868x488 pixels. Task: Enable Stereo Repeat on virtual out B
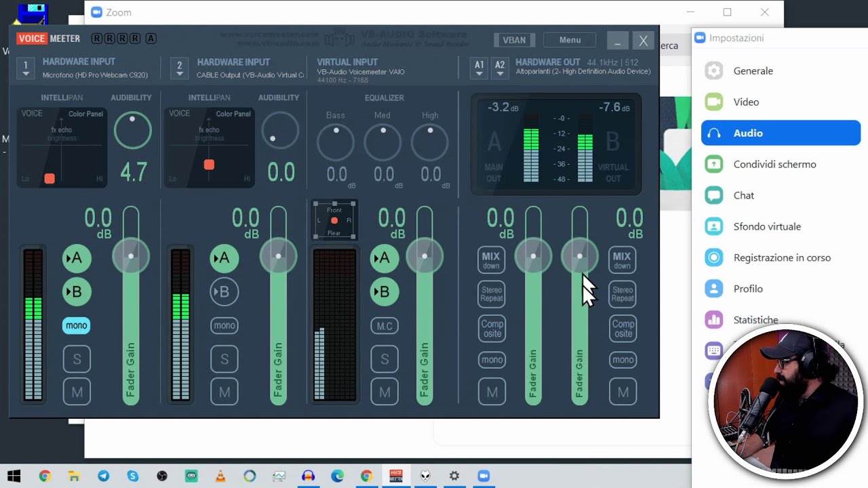click(x=623, y=294)
